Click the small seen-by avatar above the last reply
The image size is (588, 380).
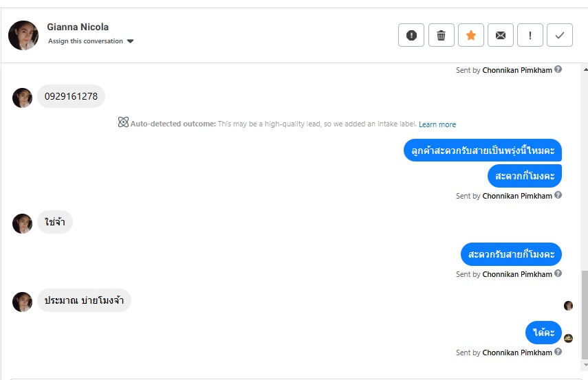click(x=568, y=306)
